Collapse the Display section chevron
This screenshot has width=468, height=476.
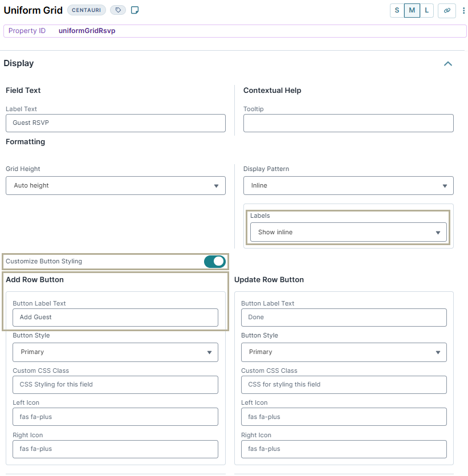(x=448, y=63)
